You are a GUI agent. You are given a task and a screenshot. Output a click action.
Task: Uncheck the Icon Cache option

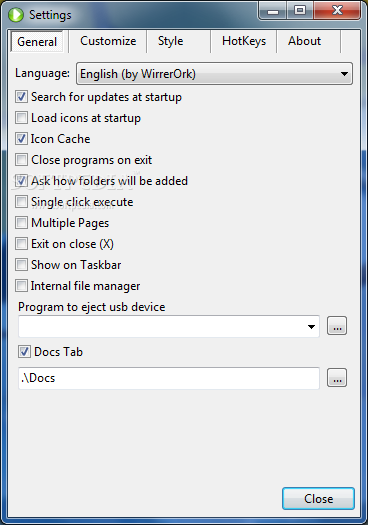[x=21, y=139]
